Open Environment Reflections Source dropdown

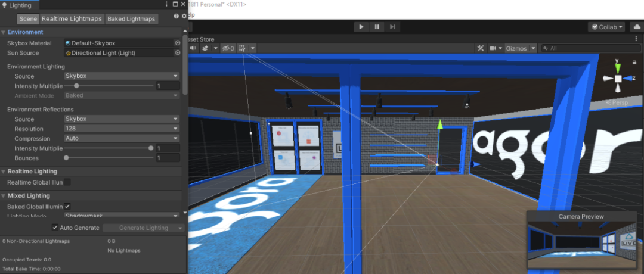(x=122, y=119)
